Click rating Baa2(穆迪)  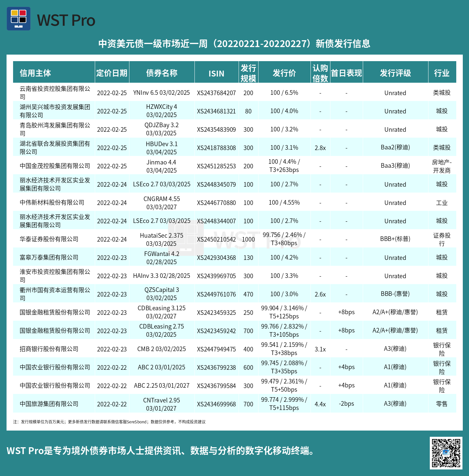click(x=395, y=147)
